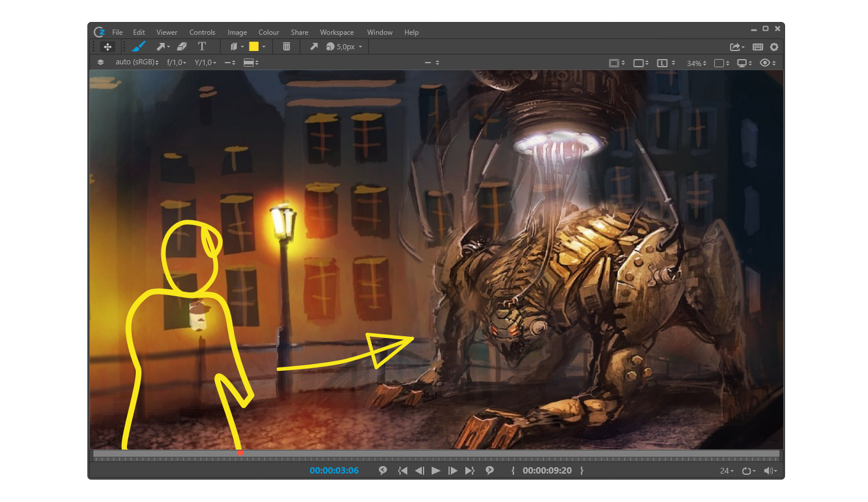Open the loop mode dropdown

[748, 471]
